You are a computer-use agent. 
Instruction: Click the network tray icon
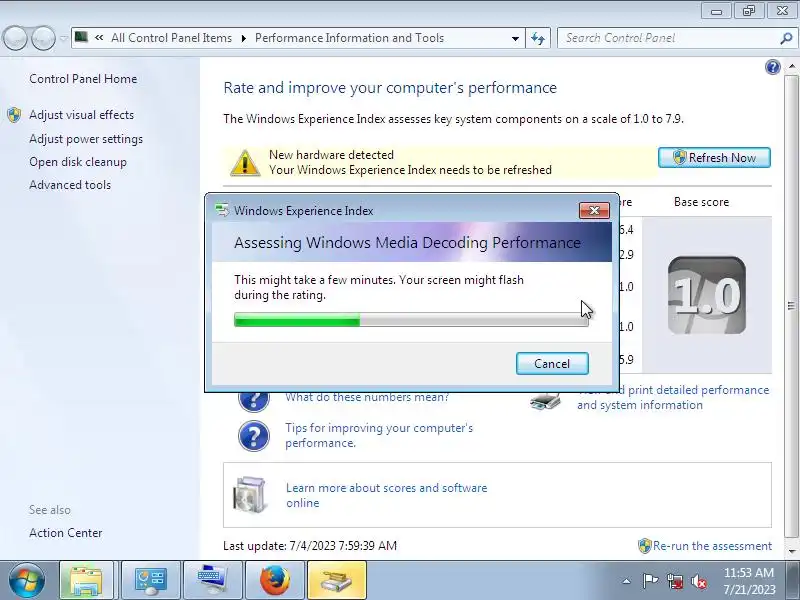click(674, 581)
